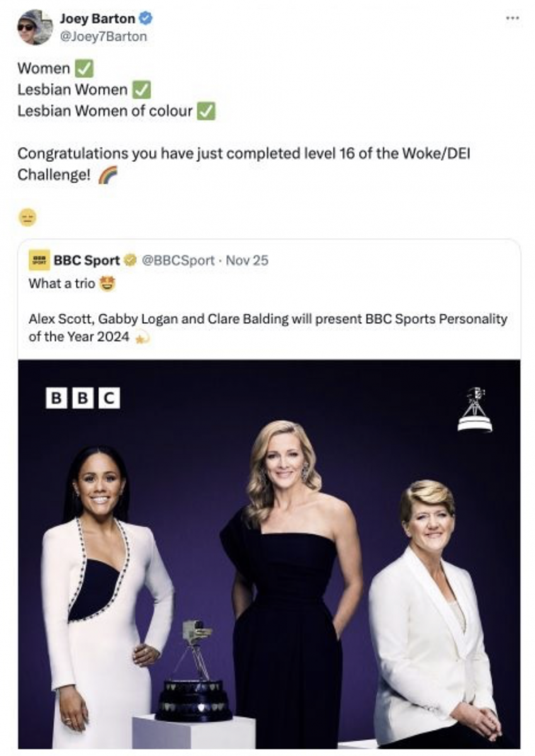Click the @Joey7Barton handle
The width and height of the screenshot is (535, 756).
tap(103, 37)
